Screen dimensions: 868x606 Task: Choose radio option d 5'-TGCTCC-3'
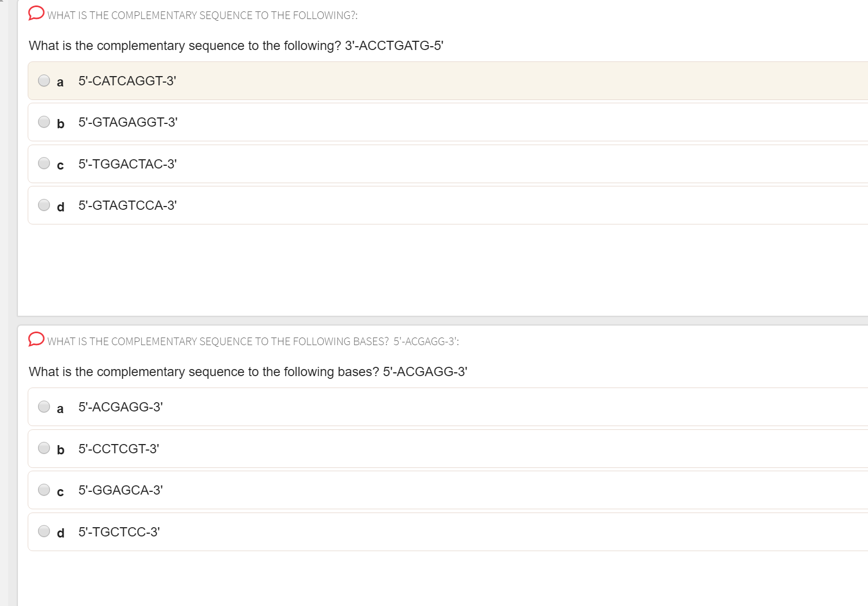44,531
